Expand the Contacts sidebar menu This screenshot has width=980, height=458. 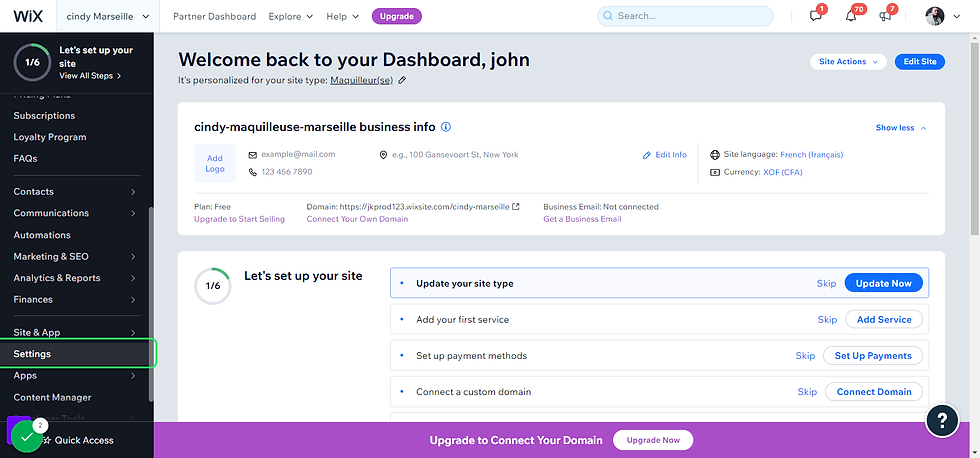[75, 191]
